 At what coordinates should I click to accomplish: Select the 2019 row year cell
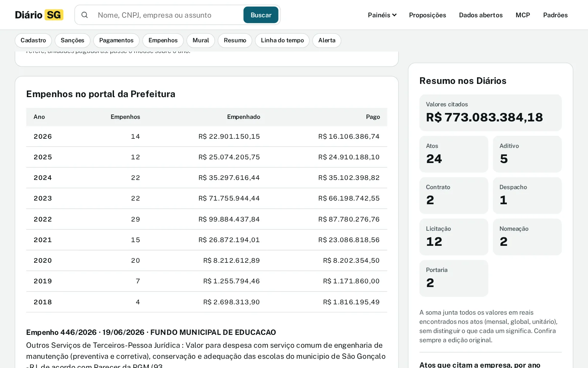[43, 281]
